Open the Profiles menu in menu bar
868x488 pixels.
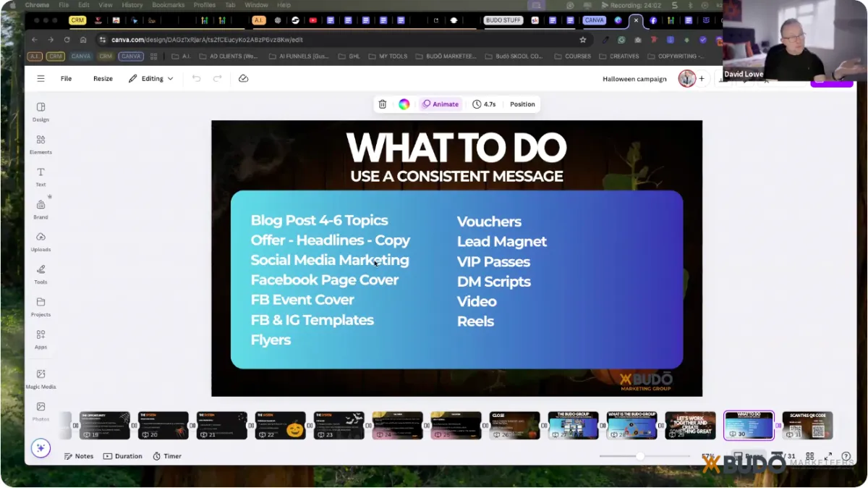coord(205,5)
